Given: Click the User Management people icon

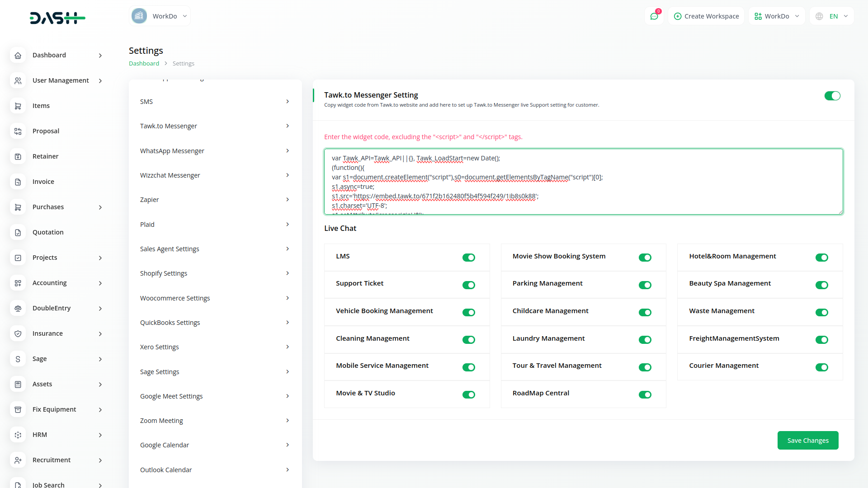Looking at the screenshot, I should point(18,80).
